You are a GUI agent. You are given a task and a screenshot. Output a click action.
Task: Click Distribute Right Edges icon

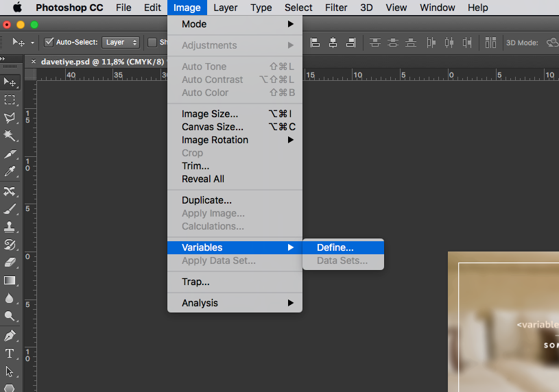click(x=467, y=42)
